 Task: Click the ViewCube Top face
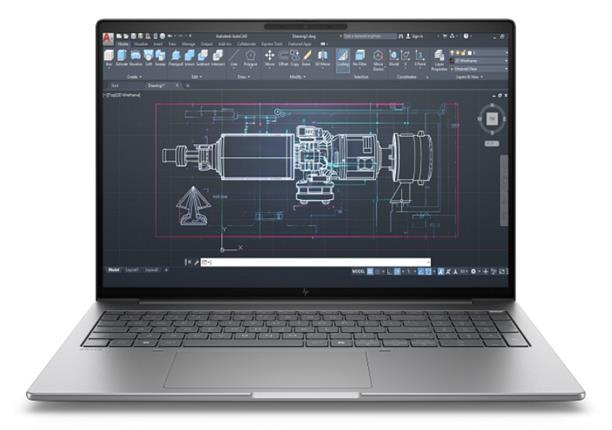[492, 119]
